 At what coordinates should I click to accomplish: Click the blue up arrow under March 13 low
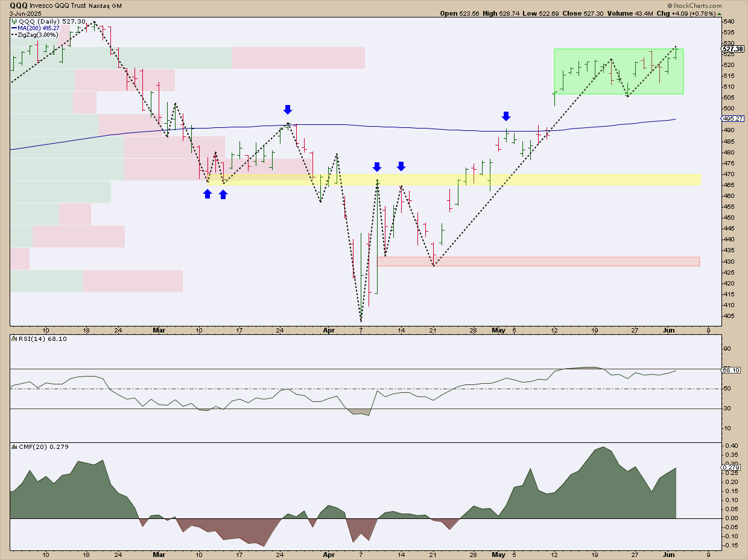(223, 194)
